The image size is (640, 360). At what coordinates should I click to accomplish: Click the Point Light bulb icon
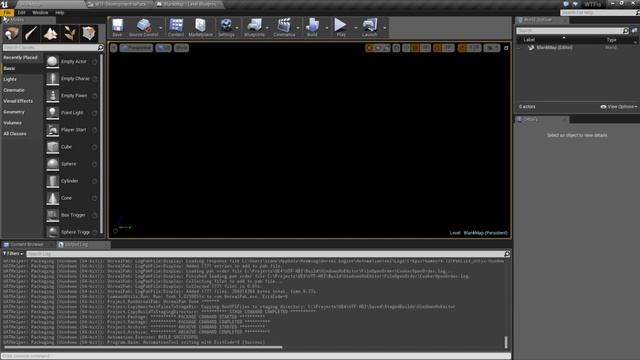point(52,113)
